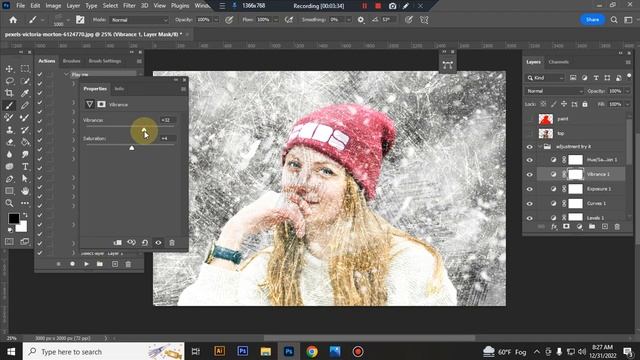Open the layer blend mode Normal dropdown
640x360 pixels.
point(554,91)
